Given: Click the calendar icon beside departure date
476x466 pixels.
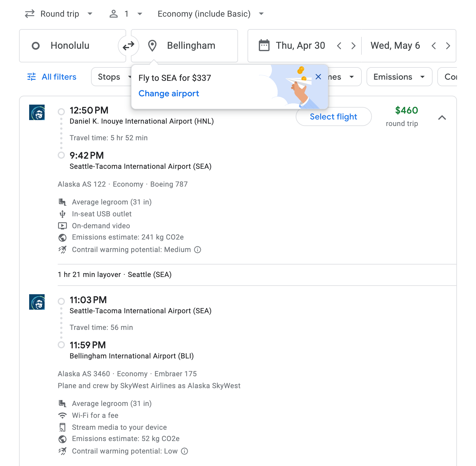Looking at the screenshot, I should [264, 45].
